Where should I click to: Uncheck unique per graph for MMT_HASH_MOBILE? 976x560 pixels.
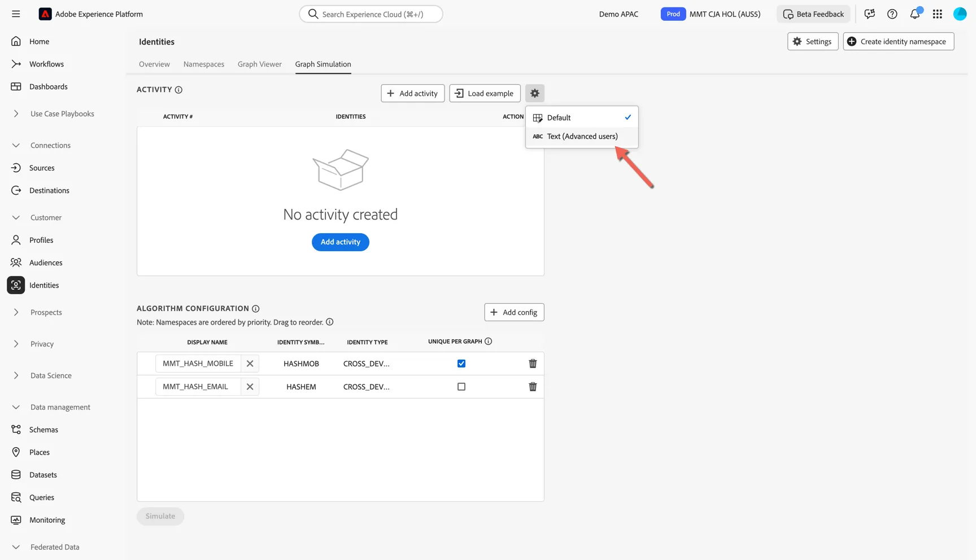[x=461, y=364]
